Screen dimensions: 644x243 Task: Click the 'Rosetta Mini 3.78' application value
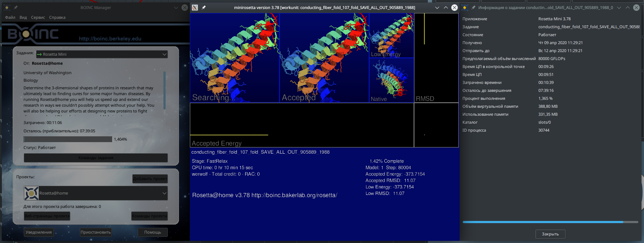tap(554, 19)
